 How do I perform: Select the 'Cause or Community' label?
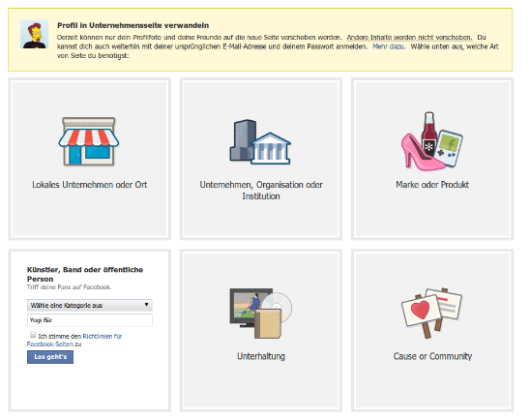(432, 356)
